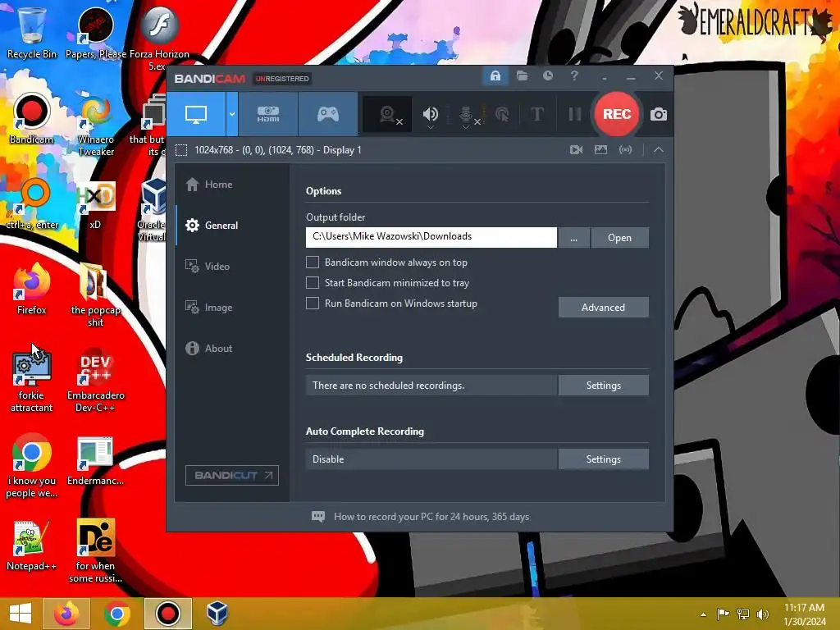Open the Windows Start button
The image size is (840, 630).
20,614
